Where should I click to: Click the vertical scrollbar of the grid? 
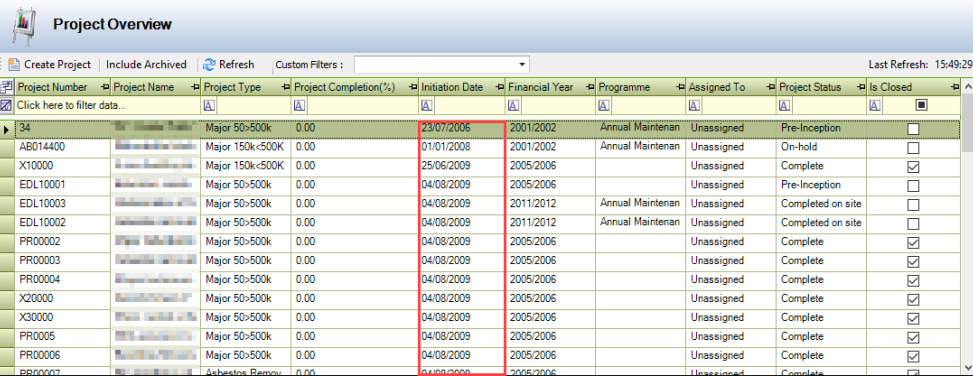(x=967, y=230)
